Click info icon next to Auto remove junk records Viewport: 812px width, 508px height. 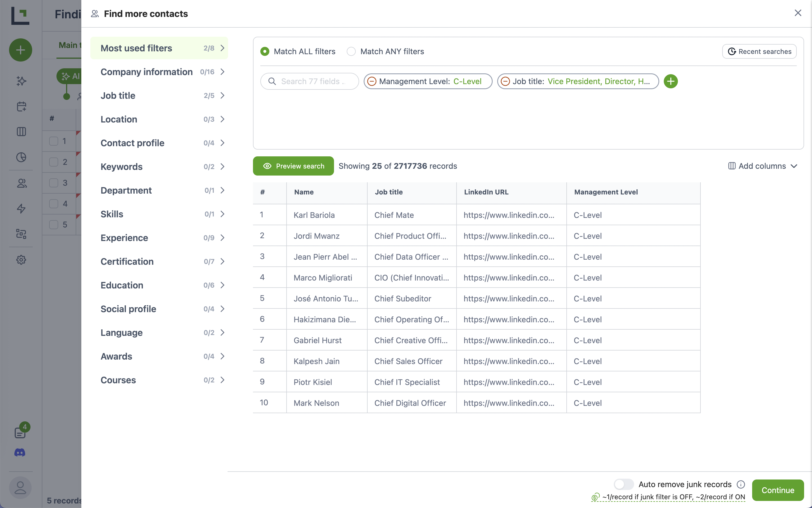pos(741,484)
